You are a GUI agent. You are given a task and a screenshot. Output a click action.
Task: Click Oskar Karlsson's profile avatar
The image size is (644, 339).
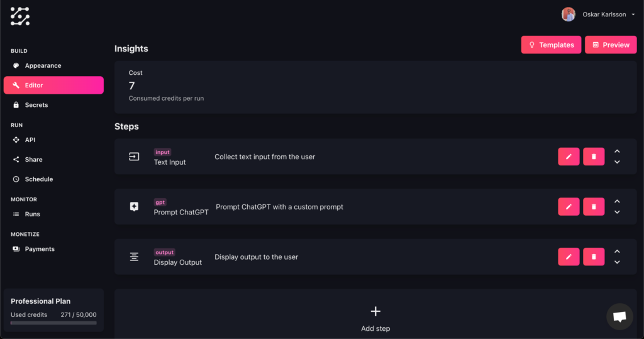(x=569, y=14)
